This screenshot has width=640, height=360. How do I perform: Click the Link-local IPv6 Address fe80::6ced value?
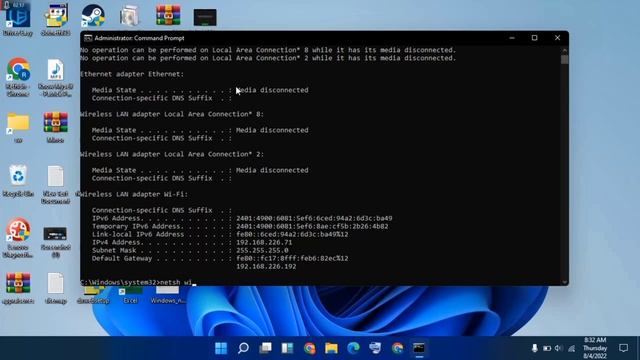(x=292, y=234)
